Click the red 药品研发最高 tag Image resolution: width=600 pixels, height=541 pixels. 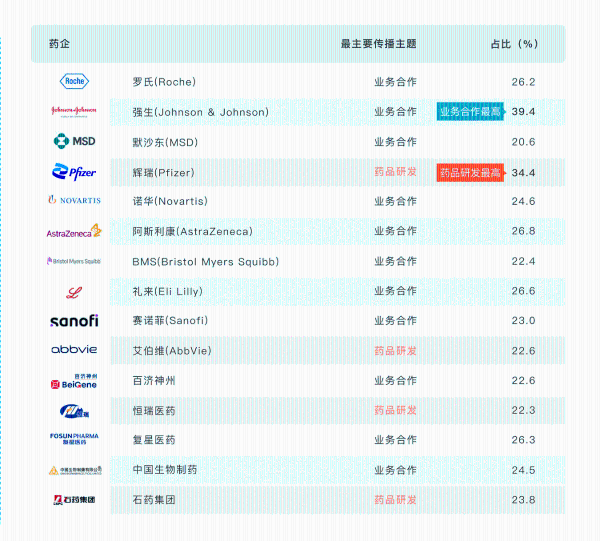(470, 173)
